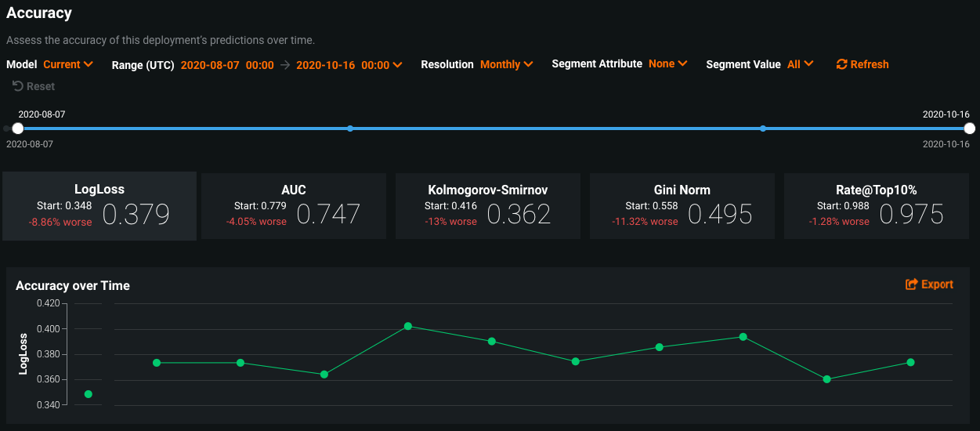
Task: Open the range end date 2020-10-16 picker
Action: 349,65
